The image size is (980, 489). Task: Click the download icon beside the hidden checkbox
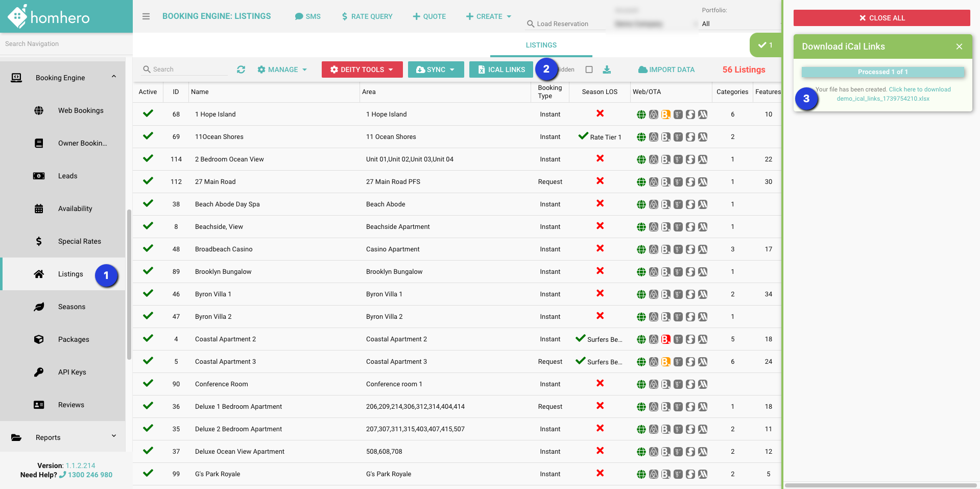(607, 69)
